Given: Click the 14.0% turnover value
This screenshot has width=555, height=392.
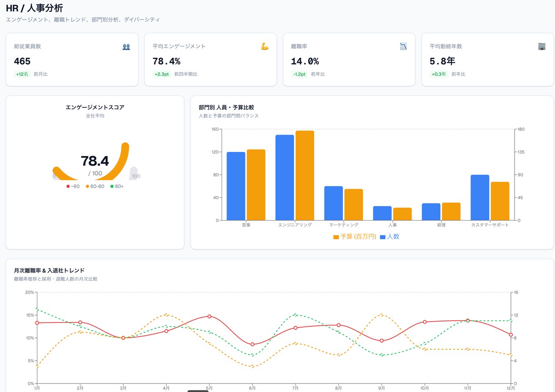Looking at the screenshot, I should 305,61.
